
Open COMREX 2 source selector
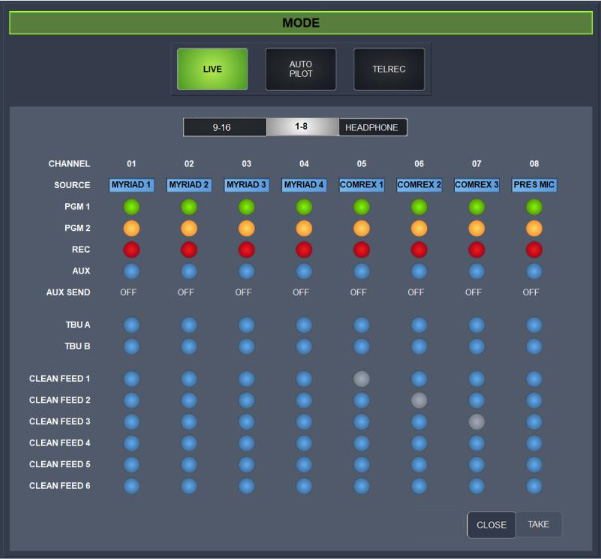419,185
